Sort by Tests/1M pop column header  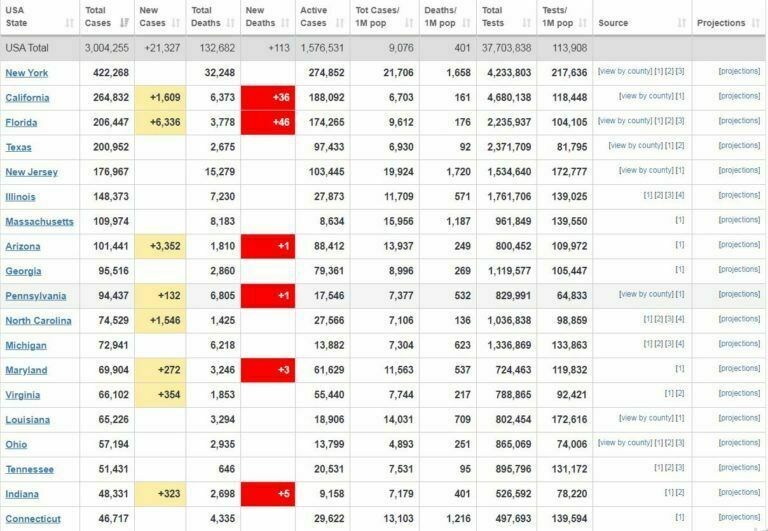click(x=557, y=22)
